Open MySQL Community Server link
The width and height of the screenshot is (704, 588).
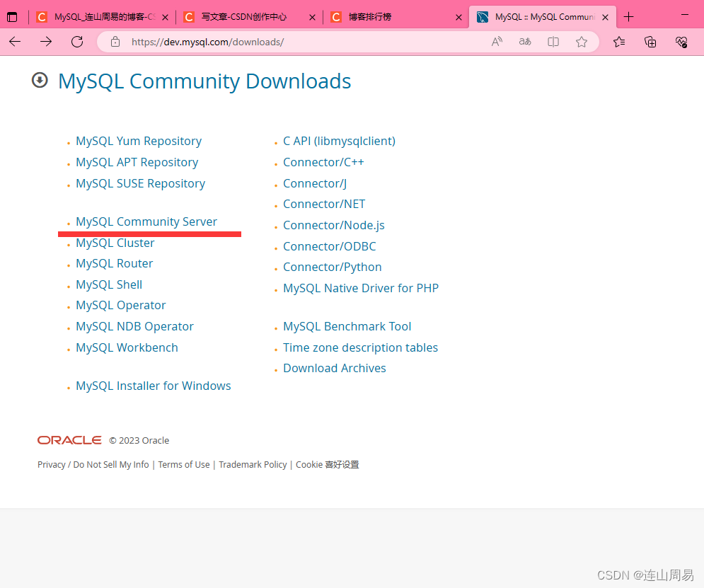(146, 221)
